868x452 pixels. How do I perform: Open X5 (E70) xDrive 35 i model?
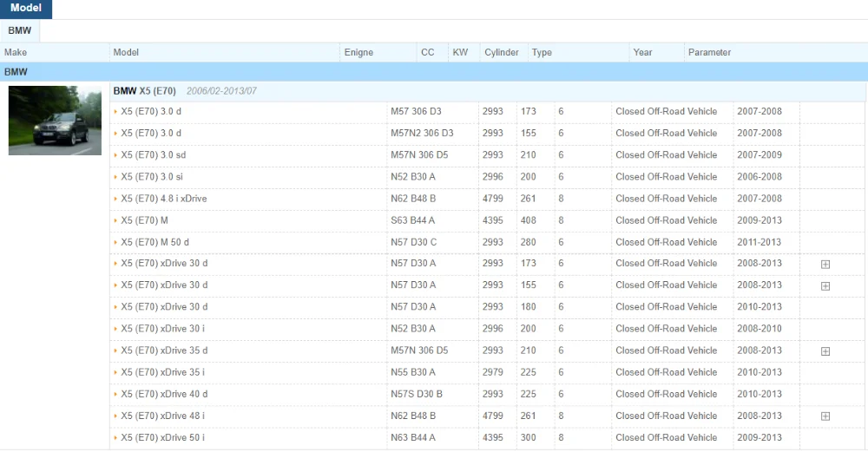pos(163,372)
